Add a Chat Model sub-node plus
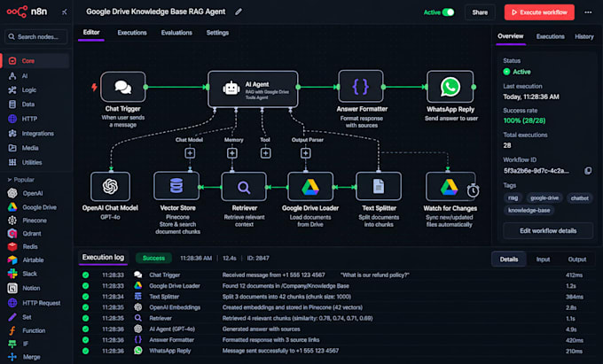Viewport: 603px width, 364px height. 190,153
